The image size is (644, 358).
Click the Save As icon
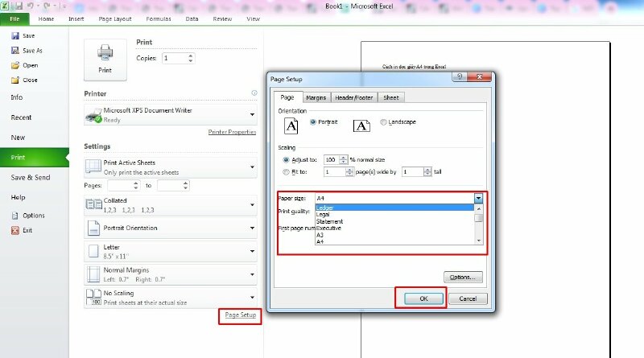tap(15, 51)
